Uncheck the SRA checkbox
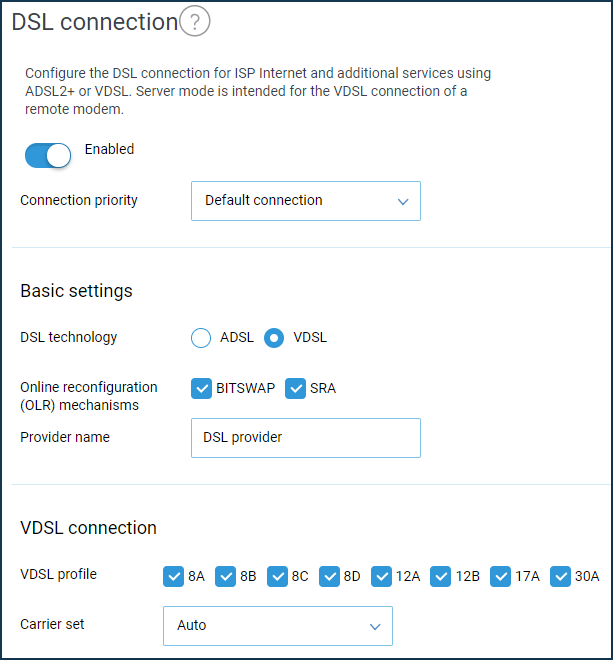The image size is (613, 660). 295,388
